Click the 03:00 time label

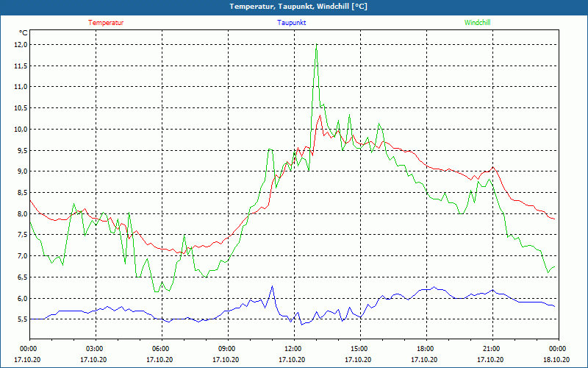[x=96, y=349]
